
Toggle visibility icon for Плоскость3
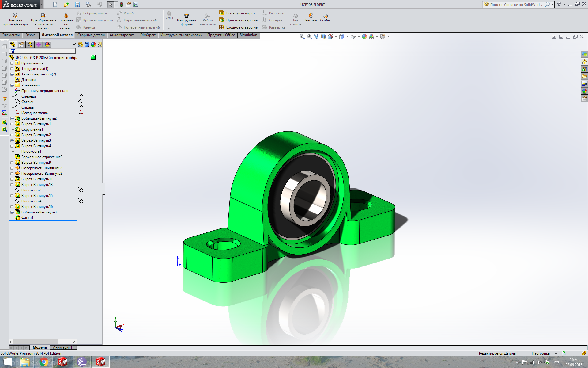pyautogui.click(x=81, y=190)
